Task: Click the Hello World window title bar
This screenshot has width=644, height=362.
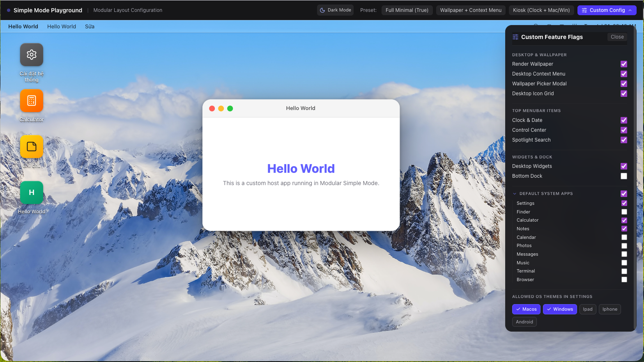Action: click(x=301, y=108)
